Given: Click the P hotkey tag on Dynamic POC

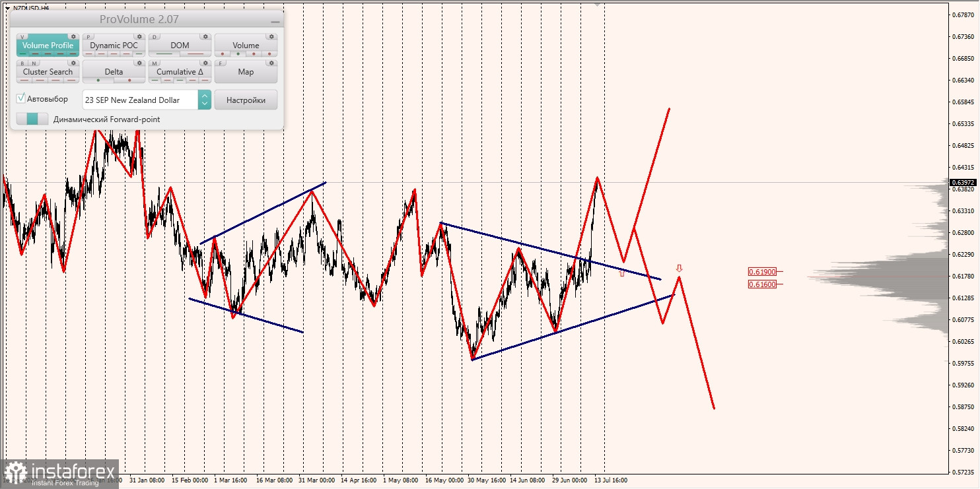Looking at the screenshot, I should 89,37.
